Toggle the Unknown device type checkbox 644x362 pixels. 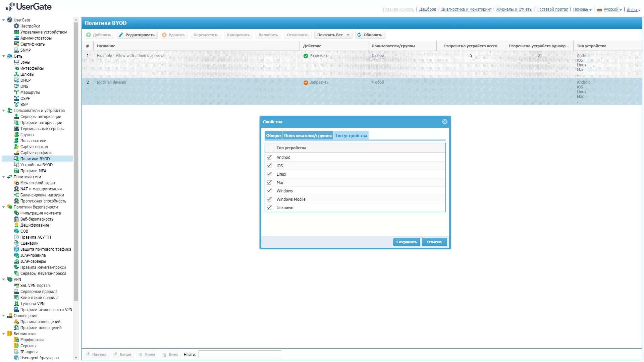pyautogui.click(x=269, y=207)
